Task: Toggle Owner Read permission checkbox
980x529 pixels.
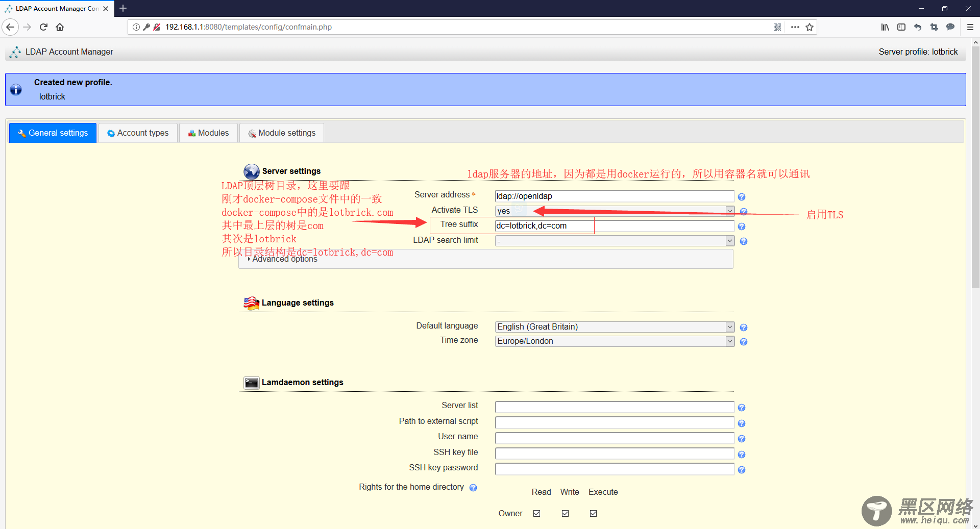Action: [x=536, y=513]
